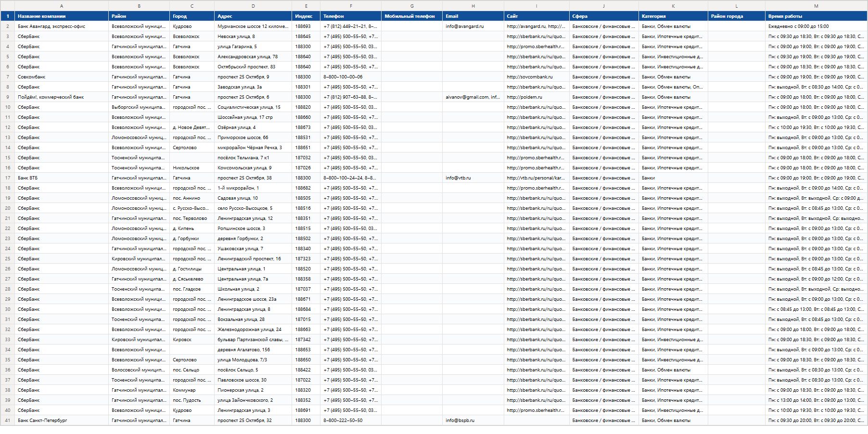
Task: Click the email cell info@bspb.ru
Action: (473, 421)
